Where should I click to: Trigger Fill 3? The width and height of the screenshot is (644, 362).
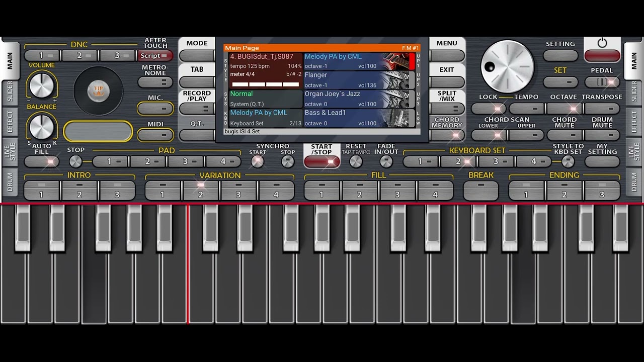click(397, 191)
